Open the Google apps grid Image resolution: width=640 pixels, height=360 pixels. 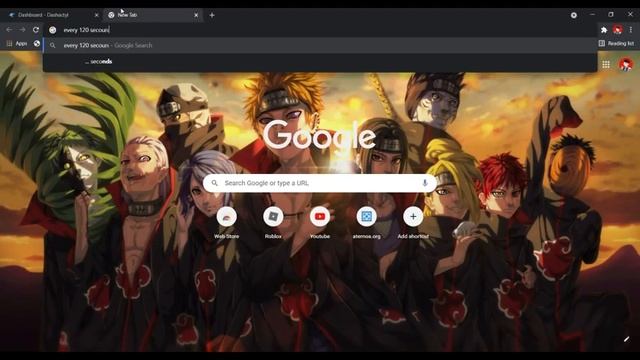606,64
